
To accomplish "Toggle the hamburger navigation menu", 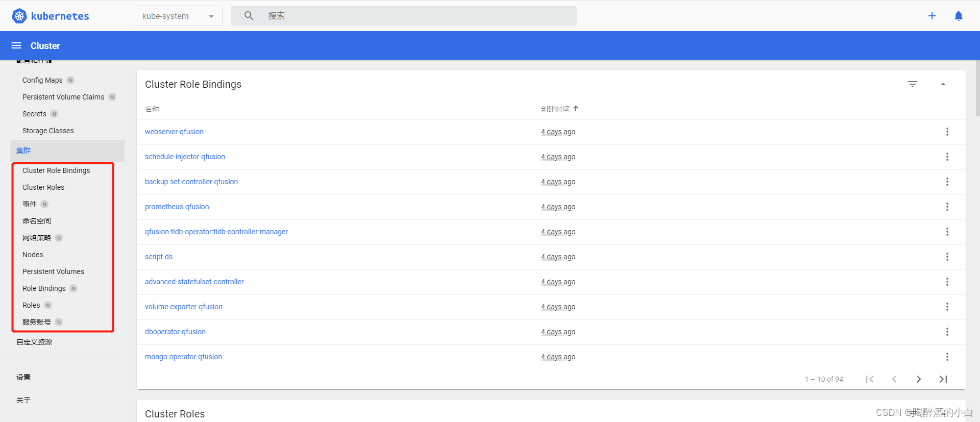I will pyautogui.click(x=16, y=45).
